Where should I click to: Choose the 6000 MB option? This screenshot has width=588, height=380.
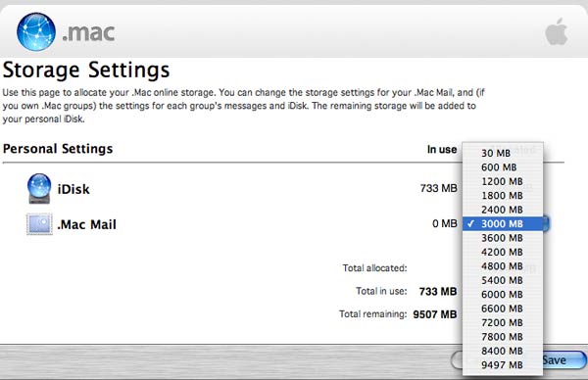503,294
